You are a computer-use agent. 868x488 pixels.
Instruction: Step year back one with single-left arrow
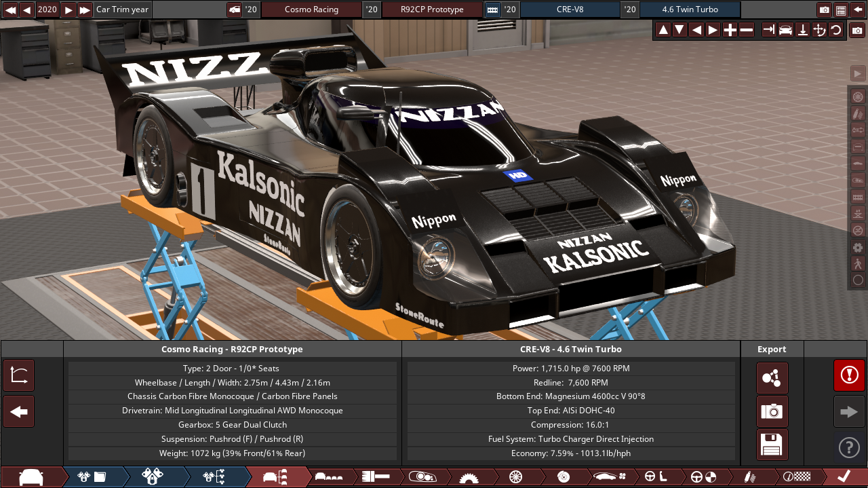pyautogui.click(x=26, y=10)
